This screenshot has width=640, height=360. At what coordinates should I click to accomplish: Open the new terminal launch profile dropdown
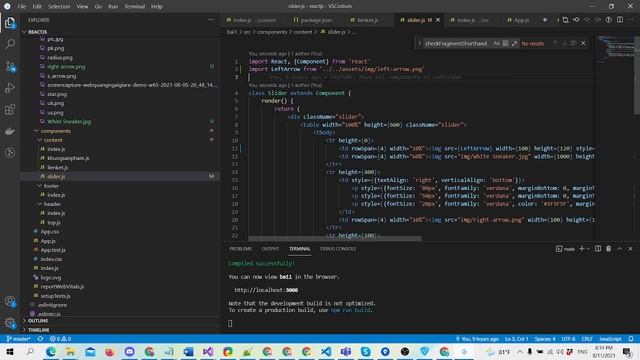click(x=588, y=249)
